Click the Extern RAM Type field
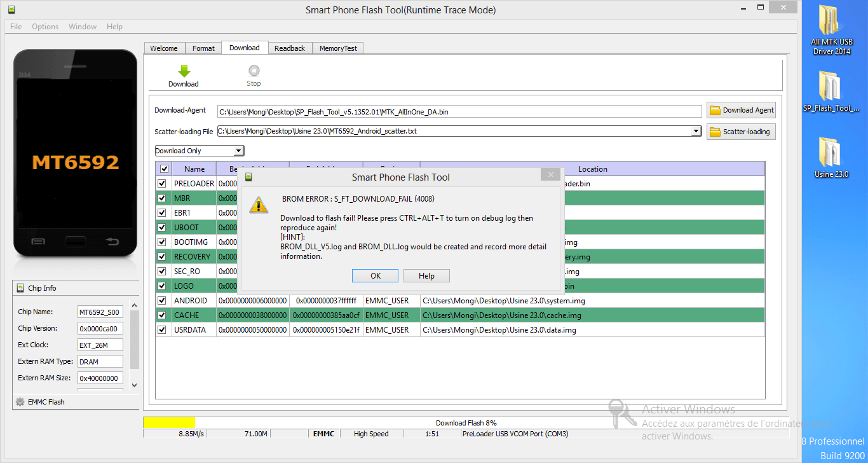The height and width of the screenshot is (463, 868). click(100, 362)
